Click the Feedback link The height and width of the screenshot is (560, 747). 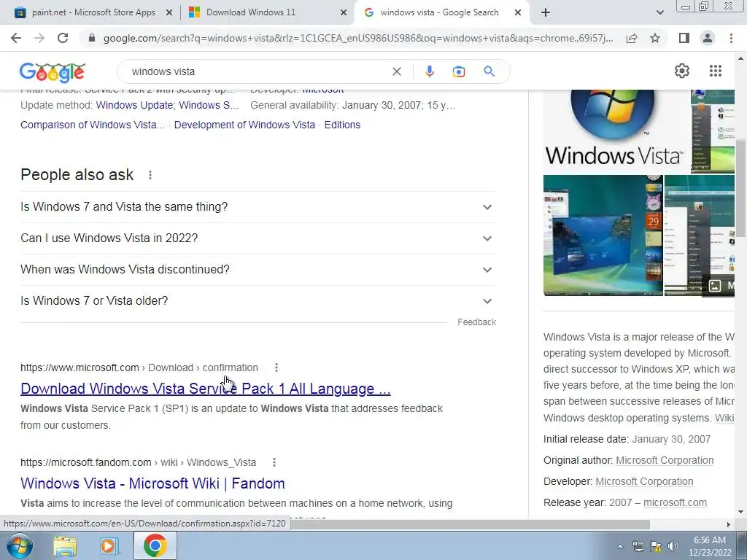click(x=476, y=322)
